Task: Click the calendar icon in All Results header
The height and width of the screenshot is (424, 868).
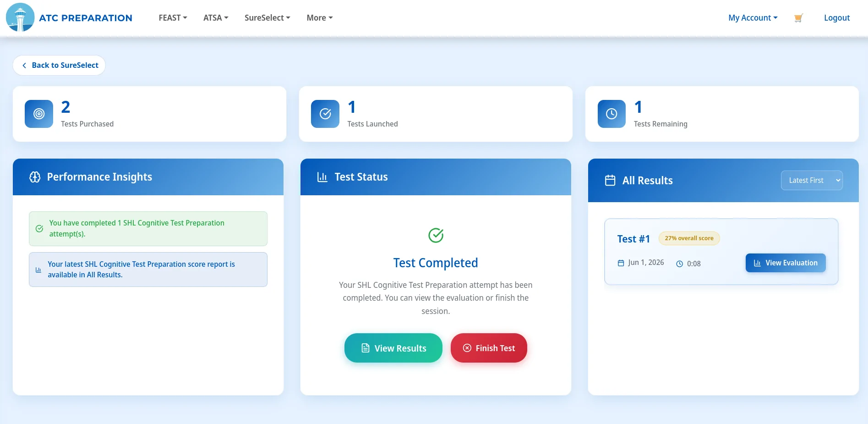Action: (x=610, y=180)
